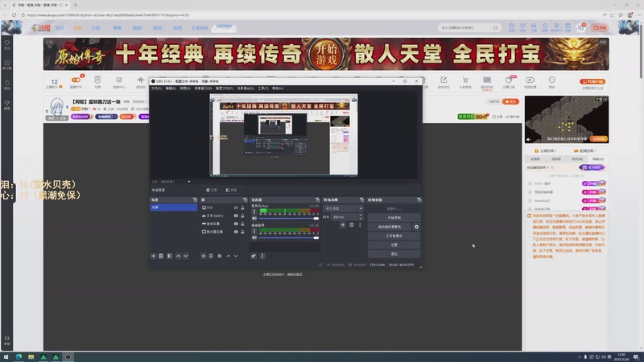Viewport: 644px width, 362px height.
Task: Open Douyu left sidebar trophy icon
Action: click(x=7, y=105)
